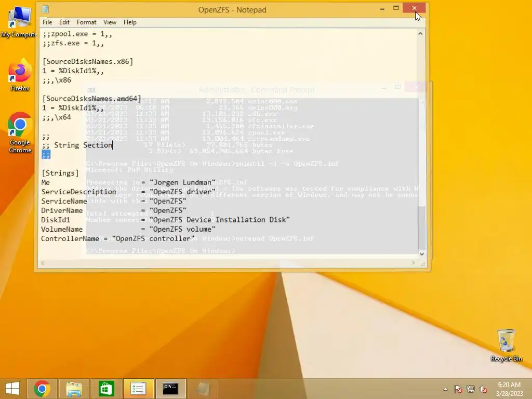Click the Notepad vertical scrollbar up arrow
The height and width of the screenshot is (399, 532).
pos(420,34)
